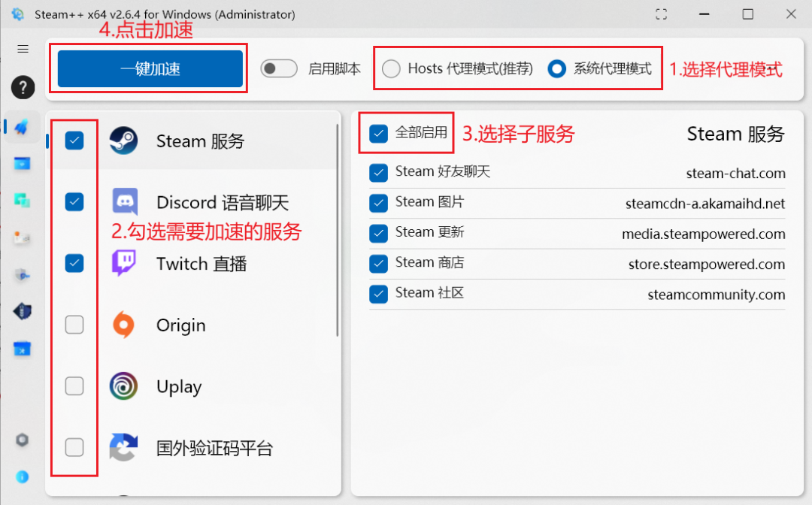Uncheck the Discord 语音聊天 checkbox
This screenshot has width=812, height=505.
pos(74,202)
